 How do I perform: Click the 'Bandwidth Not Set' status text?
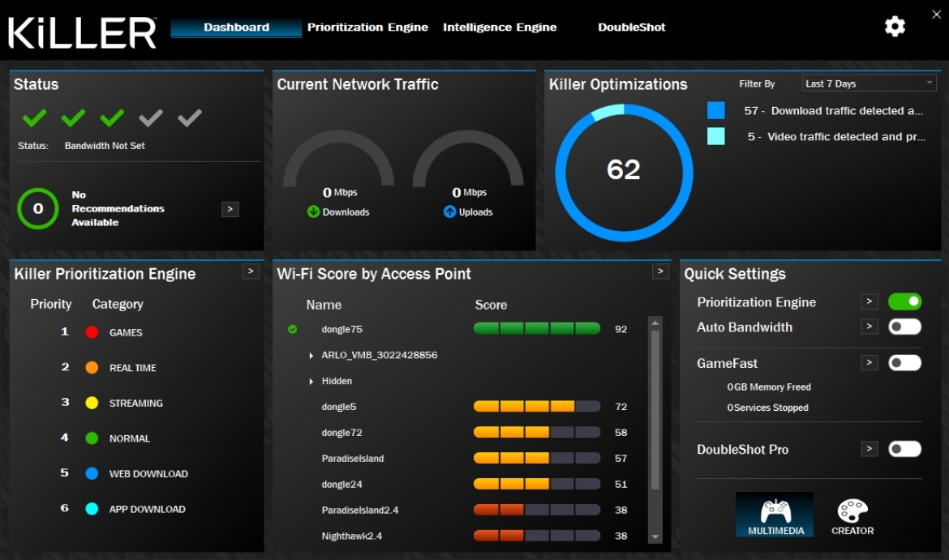pyautogui.click(x=105, y=146)
